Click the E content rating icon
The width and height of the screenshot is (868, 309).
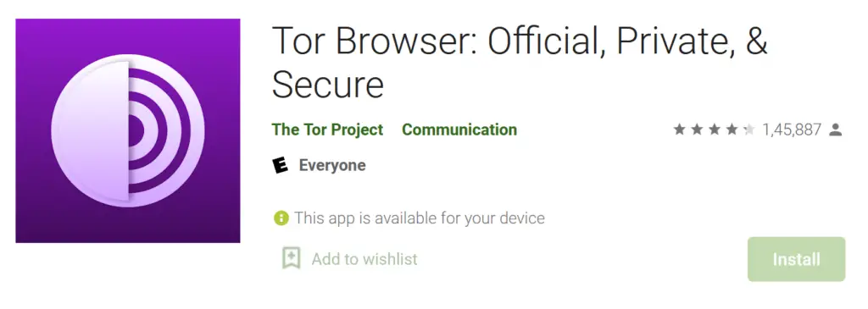coord(281,165)
